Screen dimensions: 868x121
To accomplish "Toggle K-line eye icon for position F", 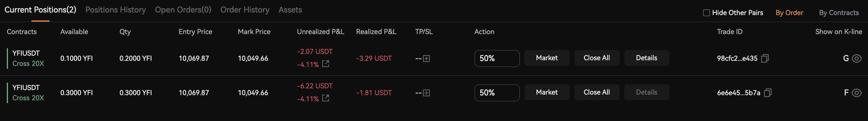I will pos(857,93).
